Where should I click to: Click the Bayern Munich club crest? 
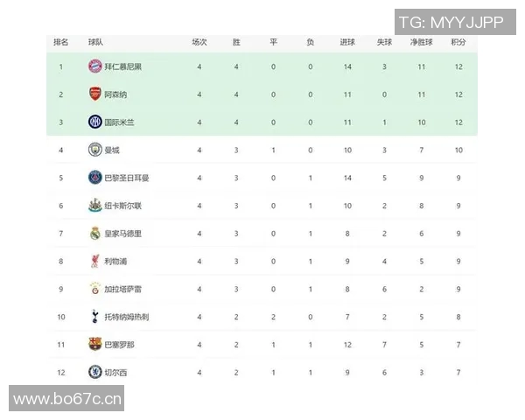[x=94, y=66]
